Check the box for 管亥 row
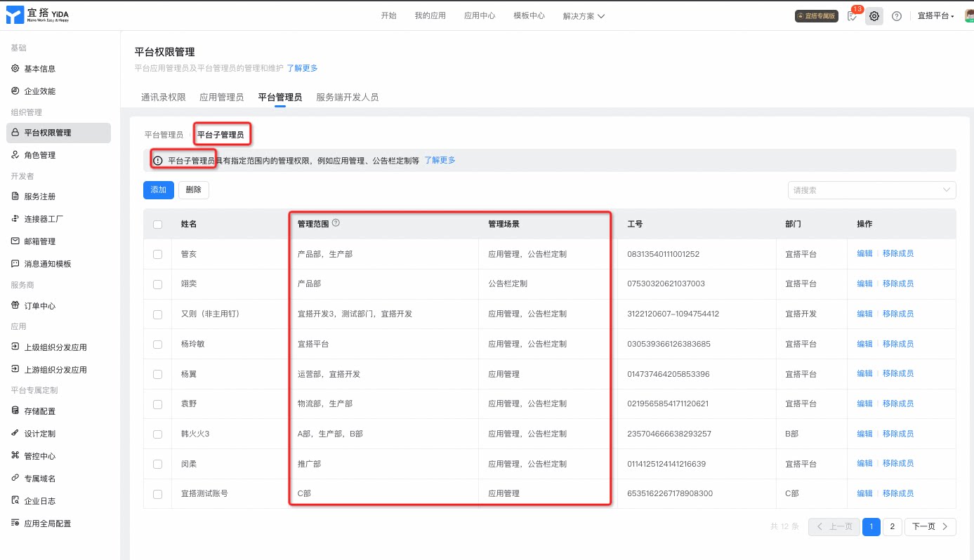 157,254
